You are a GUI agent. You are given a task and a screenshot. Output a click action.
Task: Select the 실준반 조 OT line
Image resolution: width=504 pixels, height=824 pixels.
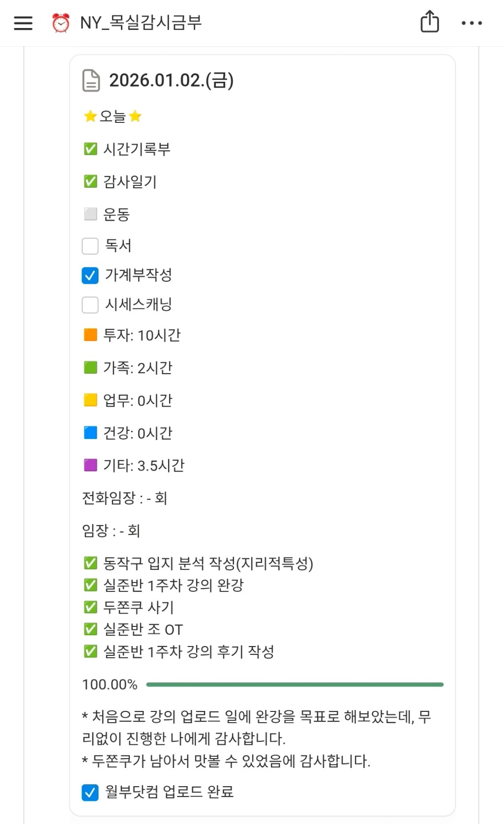(x=143, y=629)
